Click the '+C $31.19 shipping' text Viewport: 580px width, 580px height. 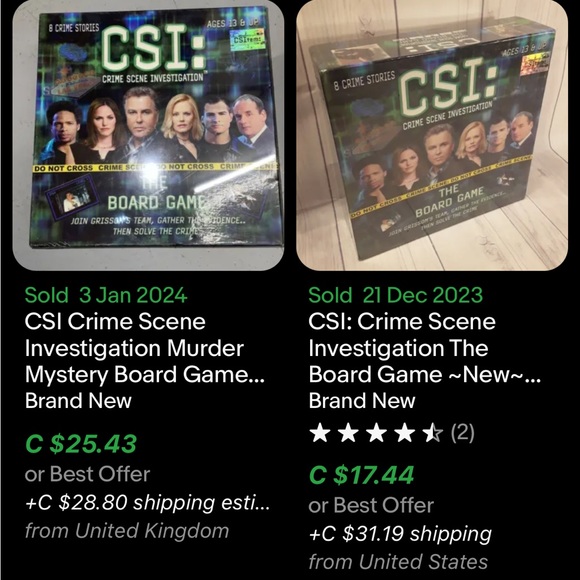tap(400, 534)
